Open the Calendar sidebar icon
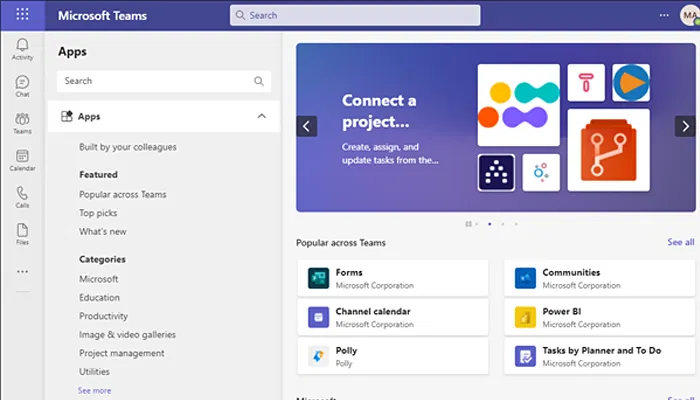Viewport: 700px width, 400px height. (22, 160)
